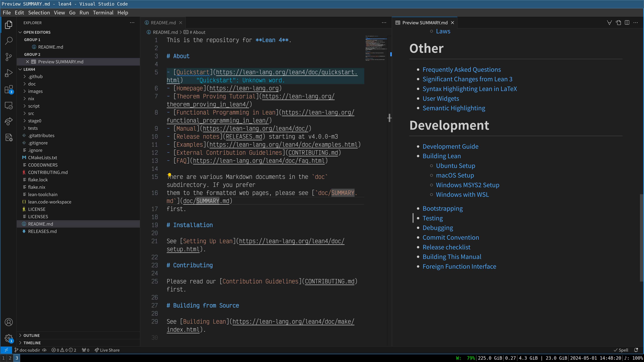Follow the Windows MSYS2 Setup link
Screen dimensions: 644x362
tap(468, 185)
